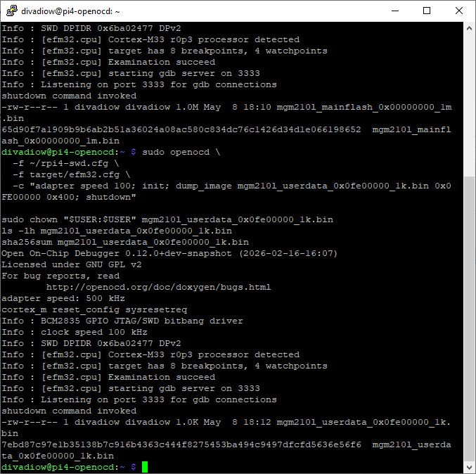476x474 pixels.
Task: Click the lower 'starting gdb server on 3333' line
Action: [131, 388]
